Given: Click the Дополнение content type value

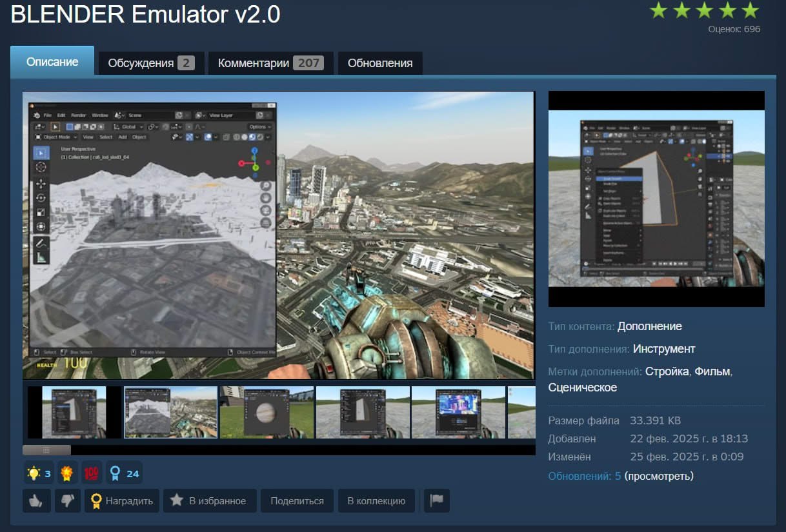Looking at the screenshot, I should click(650, 326).
